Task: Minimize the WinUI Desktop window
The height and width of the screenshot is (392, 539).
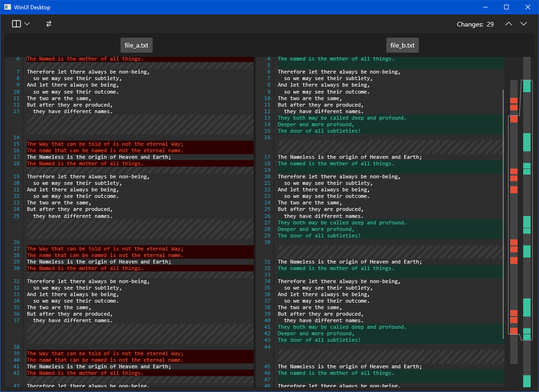Action: tap(485, 7)
